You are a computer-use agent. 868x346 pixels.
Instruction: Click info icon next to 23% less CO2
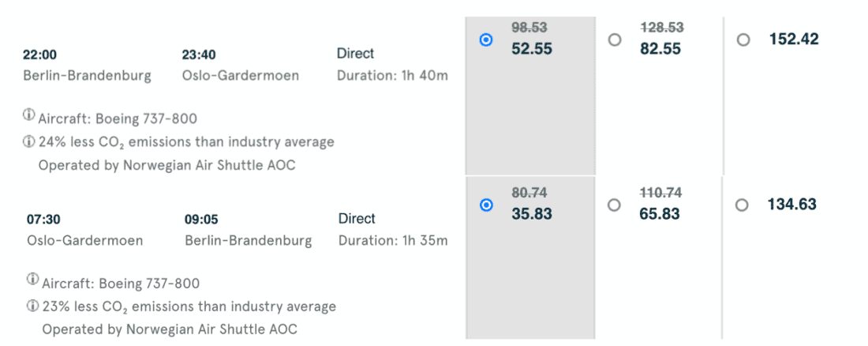coord(32,306)
